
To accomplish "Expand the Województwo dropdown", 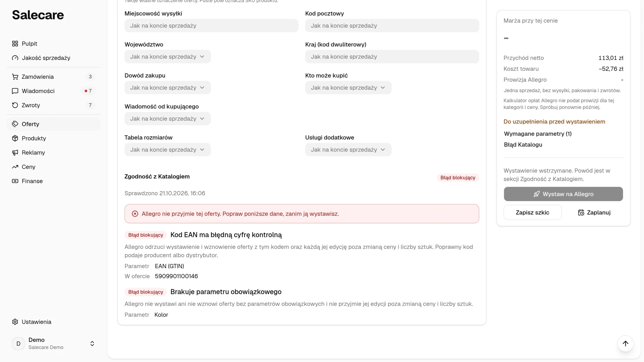I will tap(168, 57).
